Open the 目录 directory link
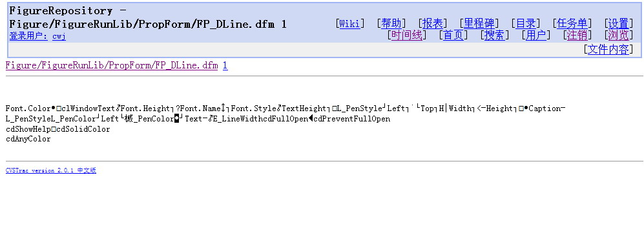 (526, 24)
